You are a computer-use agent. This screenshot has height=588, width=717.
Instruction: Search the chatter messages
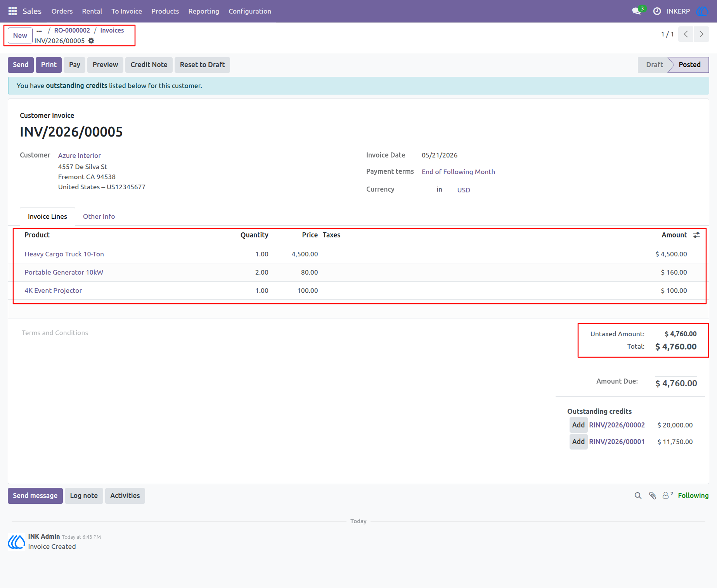tap(638, 496)
